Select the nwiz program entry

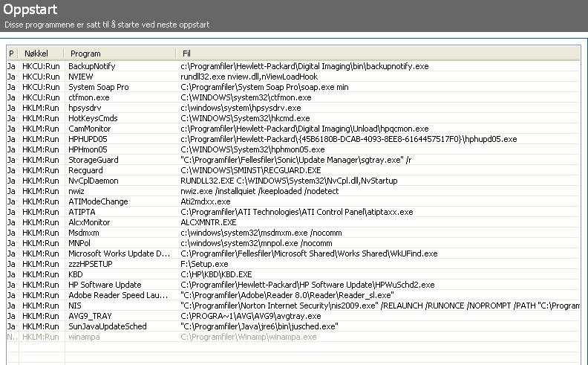[x=76, y=191]
